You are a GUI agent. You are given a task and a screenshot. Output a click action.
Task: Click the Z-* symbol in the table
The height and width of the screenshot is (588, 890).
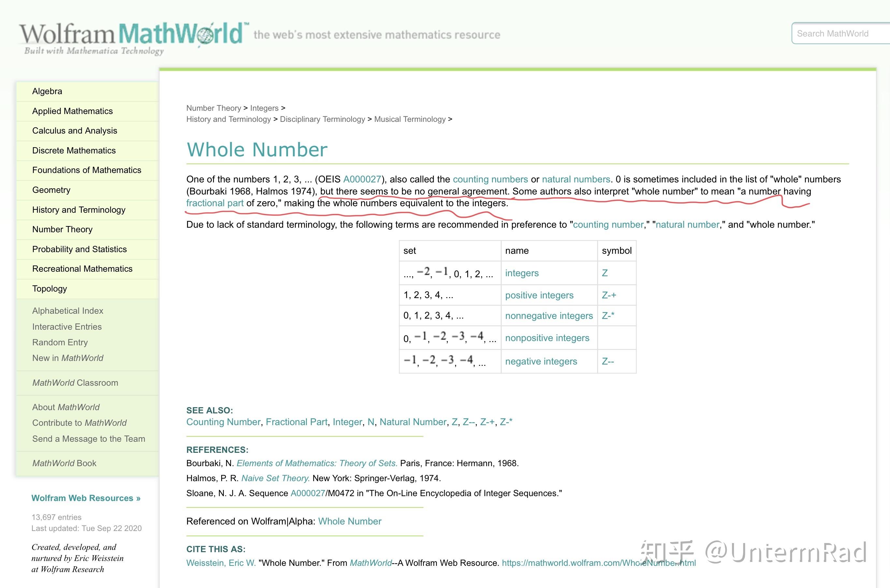tap(608, 316)
